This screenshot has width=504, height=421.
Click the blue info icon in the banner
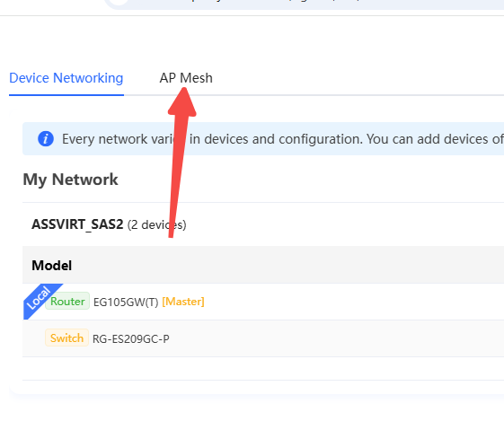click(x=46, y=139)
